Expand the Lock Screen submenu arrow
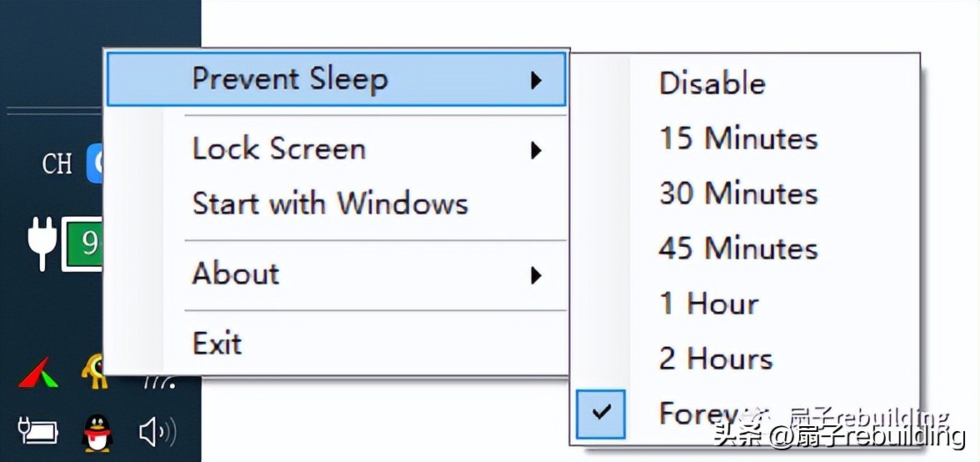 [x=536, y=150]
